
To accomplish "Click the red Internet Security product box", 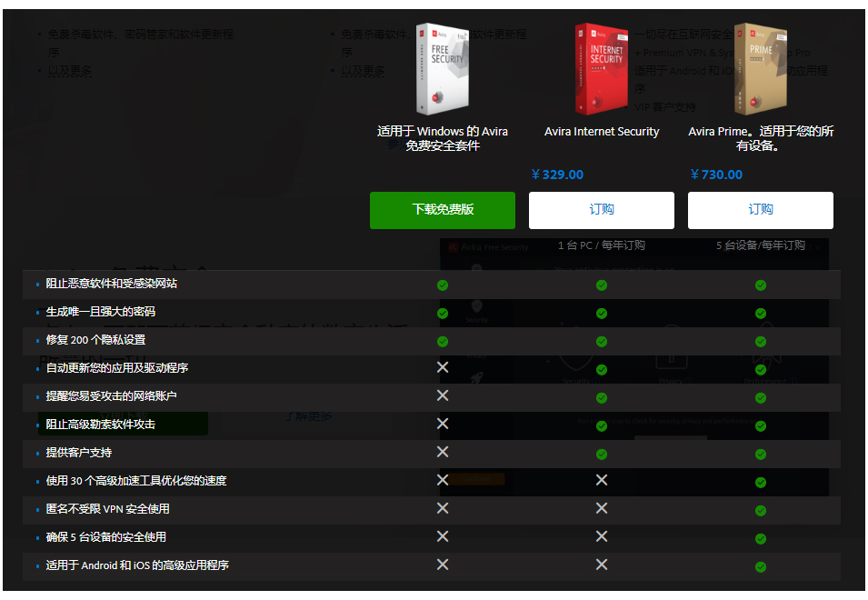I will click(601, 69).
